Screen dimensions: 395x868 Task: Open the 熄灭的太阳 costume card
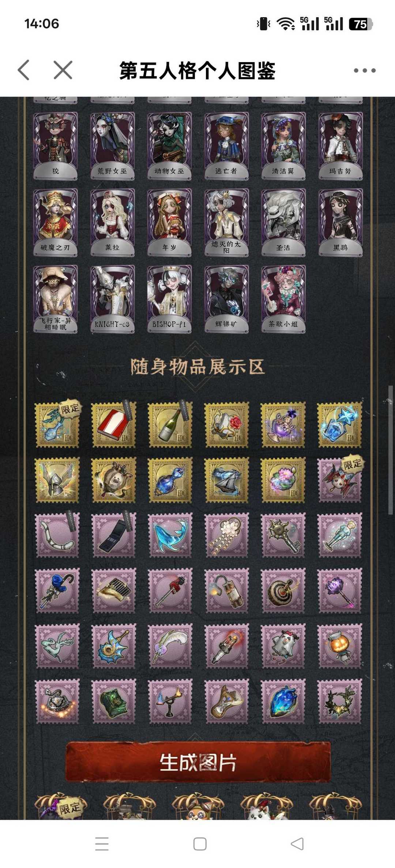pyautogui.click(x=226, y=222)
